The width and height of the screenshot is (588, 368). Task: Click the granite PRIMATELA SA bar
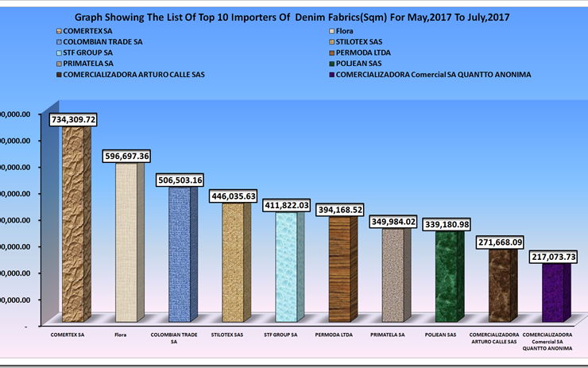[x=397, y=275]
